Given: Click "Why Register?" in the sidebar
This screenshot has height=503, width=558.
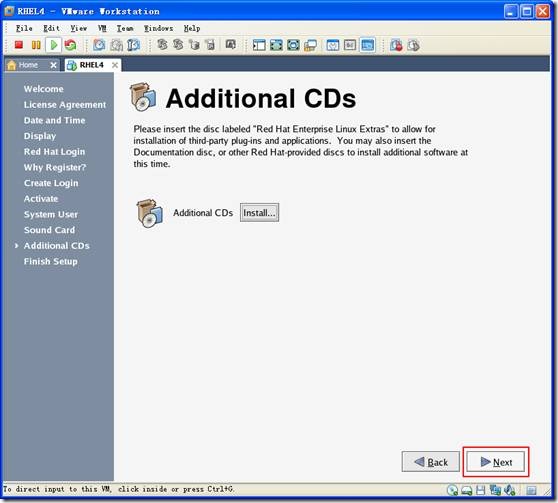Looking at the screenshot, I should (55, 167).
